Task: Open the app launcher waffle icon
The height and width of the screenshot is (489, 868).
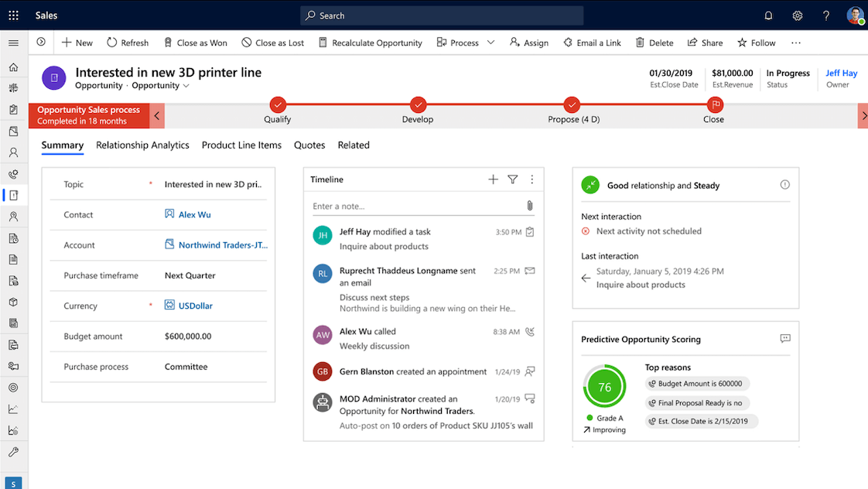Action: 13,15
